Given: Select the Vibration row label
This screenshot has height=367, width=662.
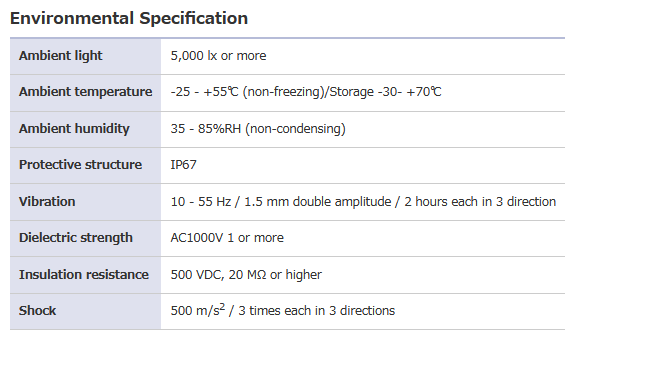Looking at the screenshot, I should (x=47, y=202).
